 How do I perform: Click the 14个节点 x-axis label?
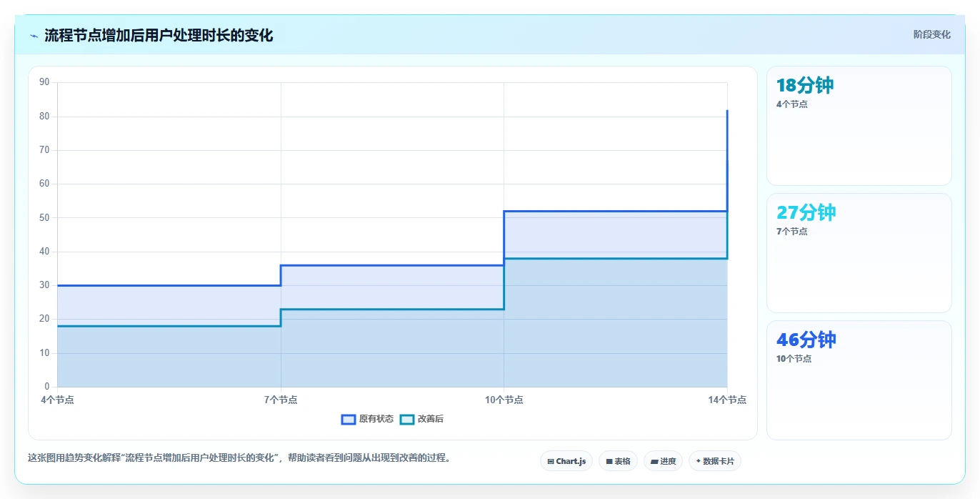click(727, 400)
